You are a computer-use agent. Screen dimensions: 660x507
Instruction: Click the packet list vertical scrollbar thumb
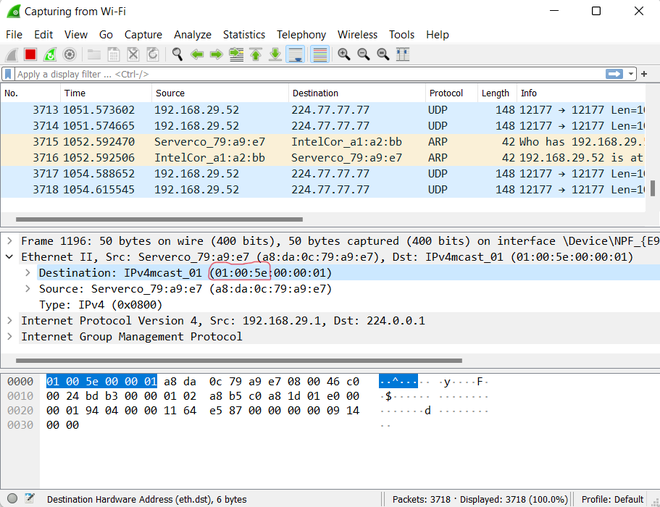[652, 188]
